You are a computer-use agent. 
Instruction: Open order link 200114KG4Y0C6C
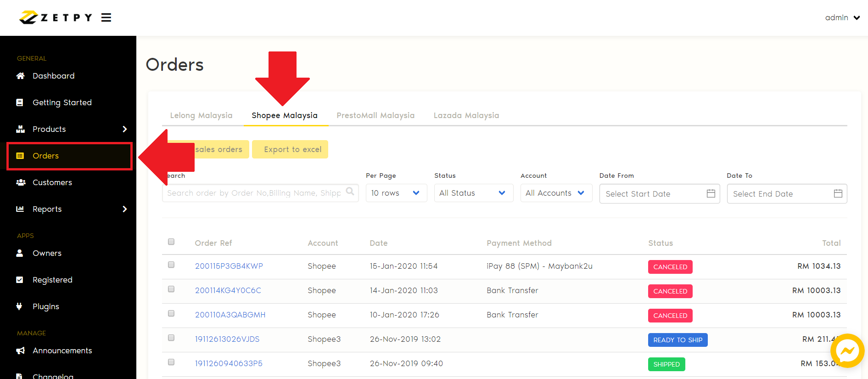(x=228, y=290)
